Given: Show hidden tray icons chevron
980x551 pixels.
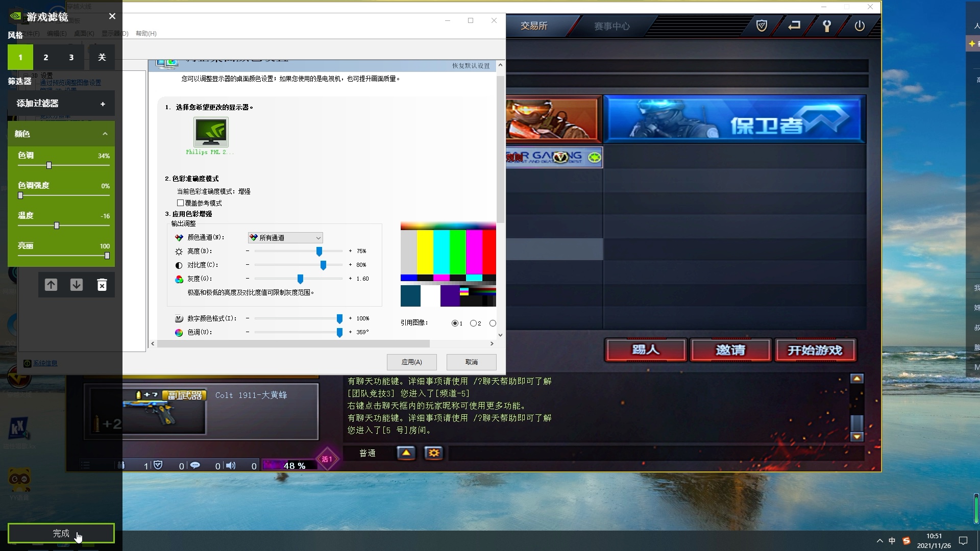Looking at the screenshot, I should 879,541.
